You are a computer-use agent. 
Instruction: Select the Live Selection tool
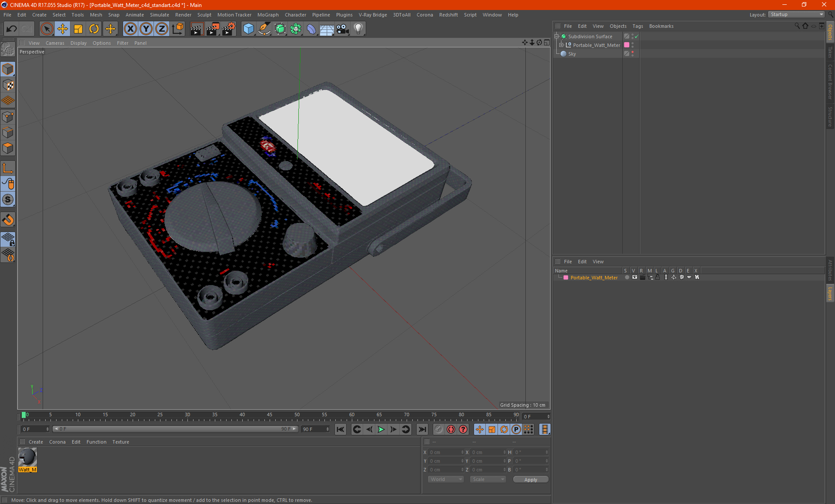point(47,29)
